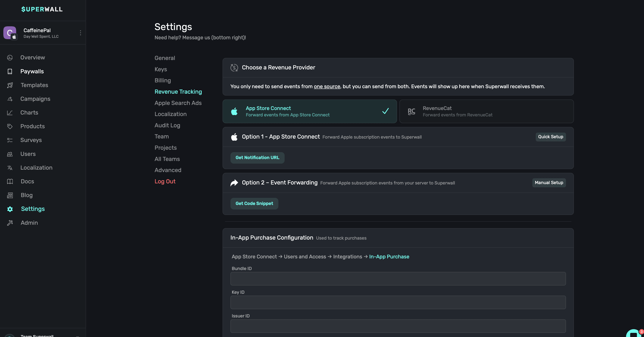Open the Users people icon

pos(10,154)
